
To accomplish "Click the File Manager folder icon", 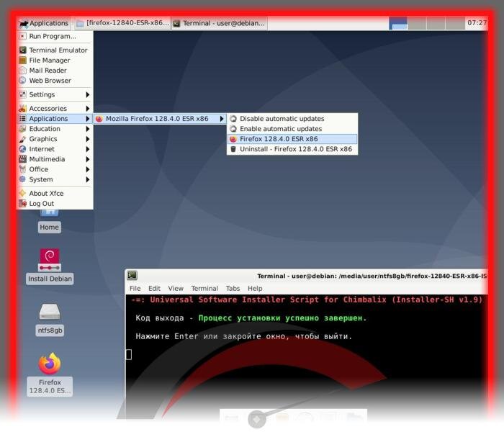I will [22, 60].
